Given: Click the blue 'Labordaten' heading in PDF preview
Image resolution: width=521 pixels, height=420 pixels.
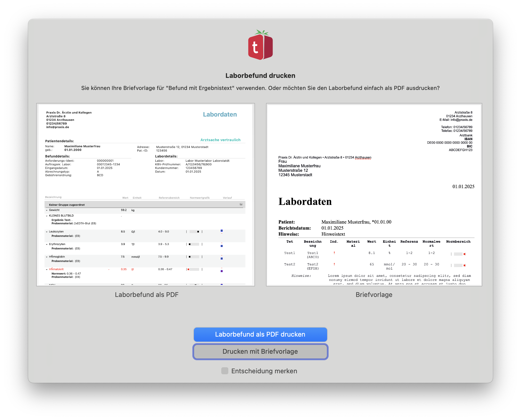Looking at the screenshot, I should (220, 115).
